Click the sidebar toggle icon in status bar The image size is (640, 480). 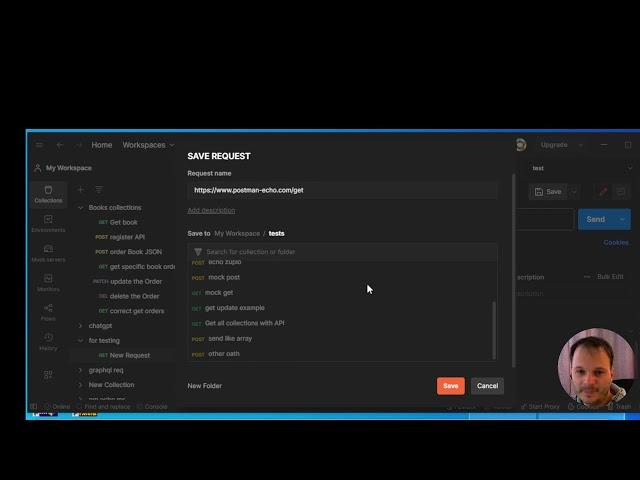point(33,407)
